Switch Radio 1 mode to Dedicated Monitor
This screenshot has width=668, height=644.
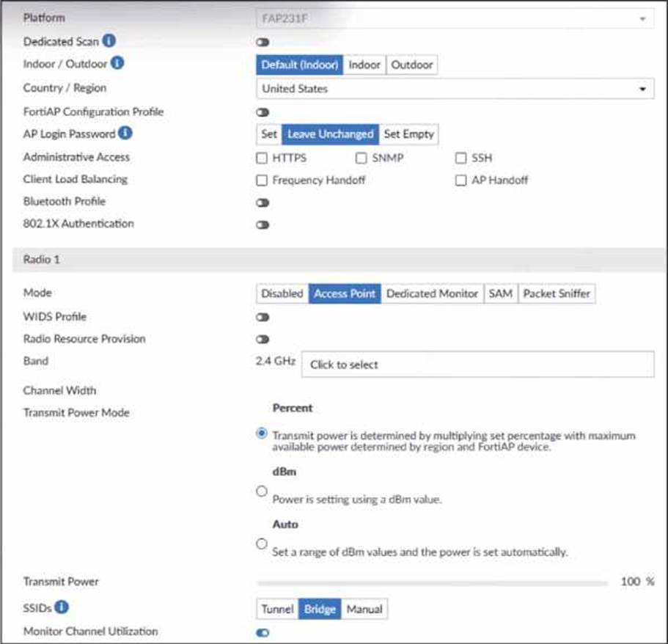pyautogui.click(x=432, y=293)
